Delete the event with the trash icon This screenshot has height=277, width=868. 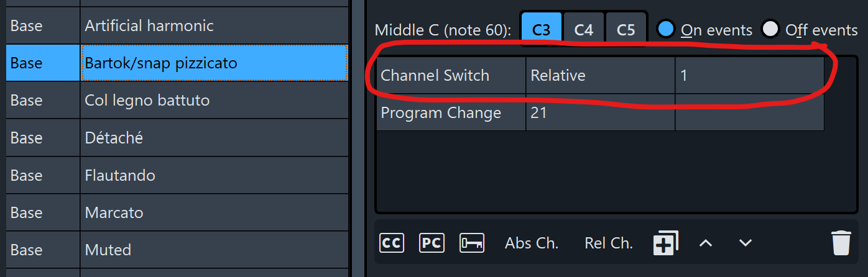coord(841,243)
